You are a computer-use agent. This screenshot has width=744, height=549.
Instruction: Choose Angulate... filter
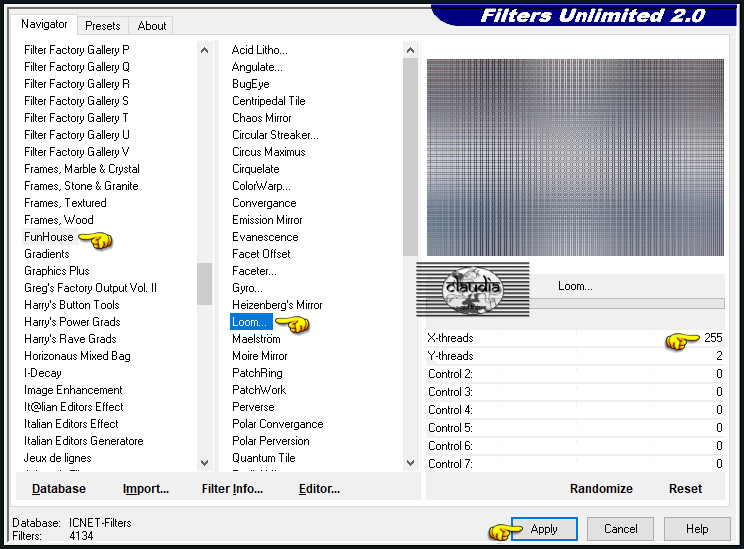(257, 67)
